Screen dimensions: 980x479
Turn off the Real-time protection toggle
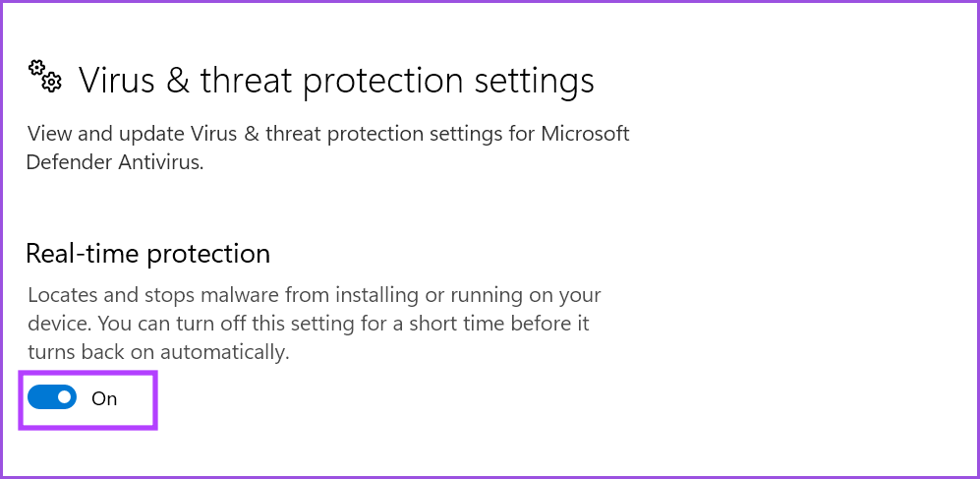(x=51, y=397)
